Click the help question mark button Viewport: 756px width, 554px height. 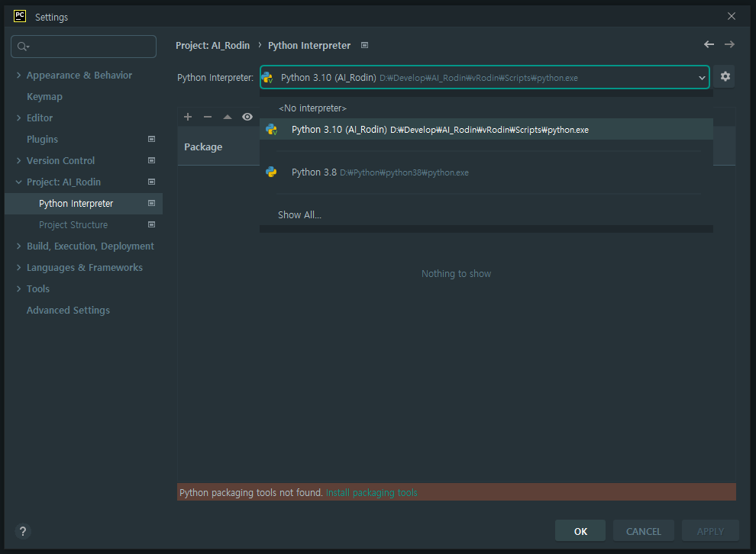coord(23,531)
